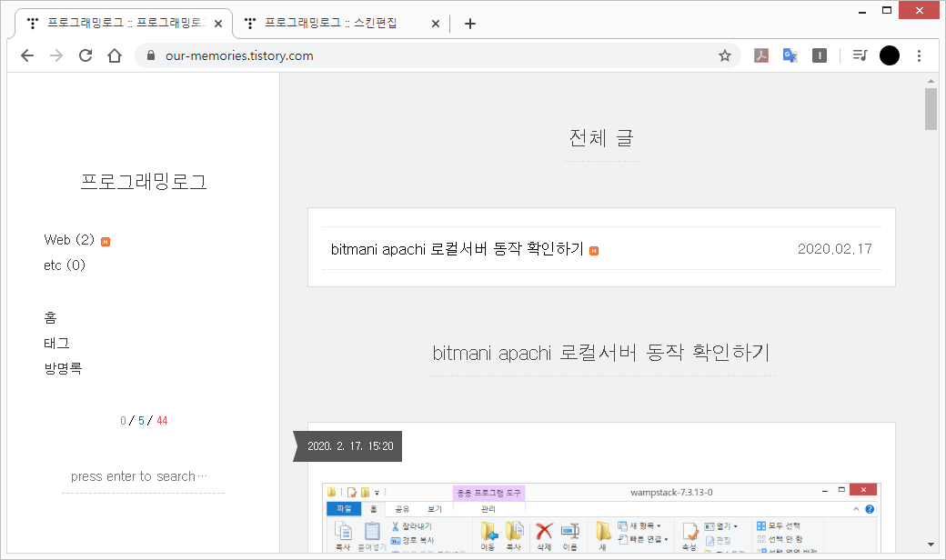This screenshot has width=946, height=560.
Task: Click the list date 2020.02.17
Action: [834, 249]
